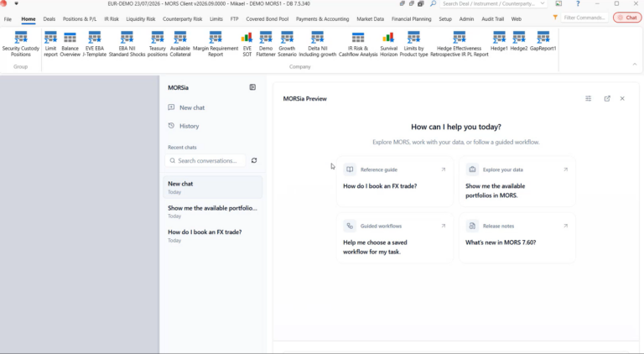Open Treasury positions report
644x354 pixels.
pyautogui.click(x=158, y=44)
